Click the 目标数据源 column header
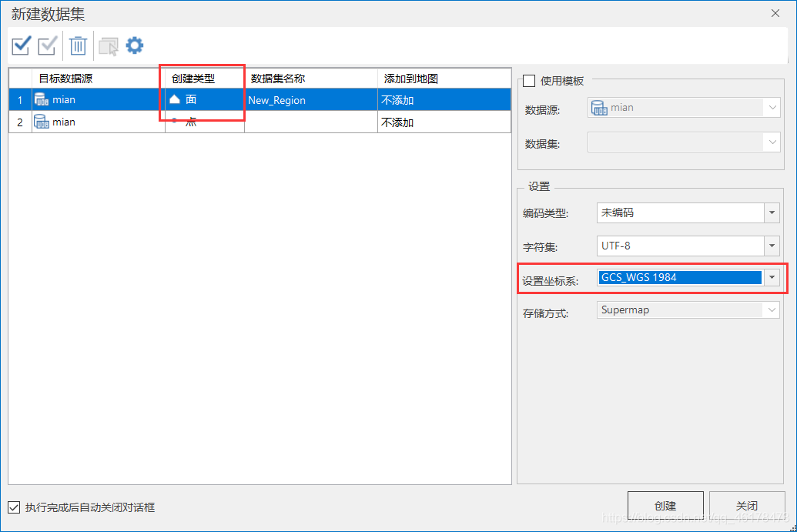This screenshot has height=532, width=797. coord(99,79)
